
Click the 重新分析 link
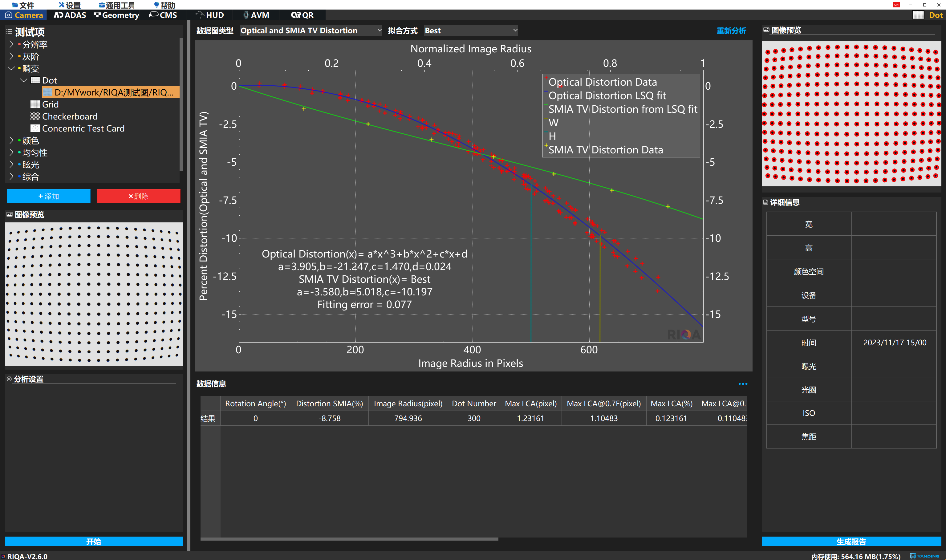point(731,30)
